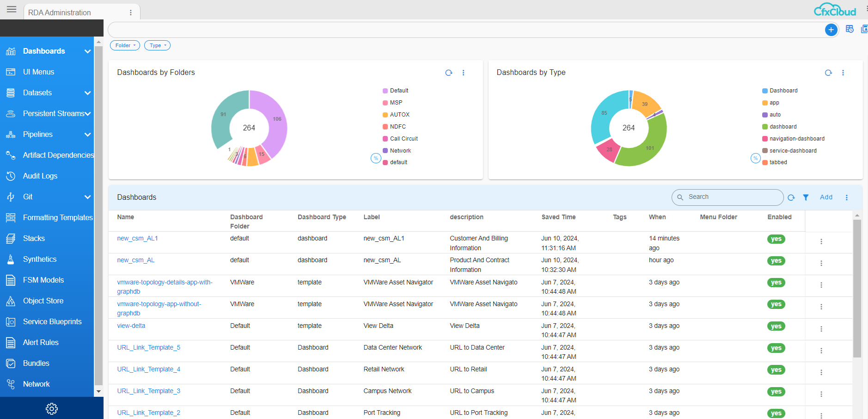The height and width of the screenshot is (419, 868).
Task: Toggle MSP legend item in Folders chart
Action: pos(396,103)
